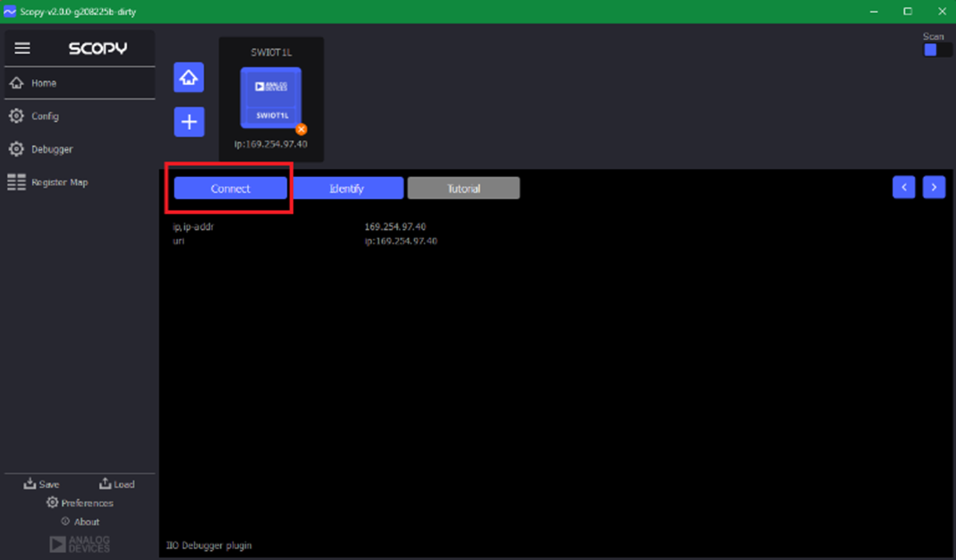Click the ip:169.254.97.40 label under device
Screen dimensions: 956x560
271,144
